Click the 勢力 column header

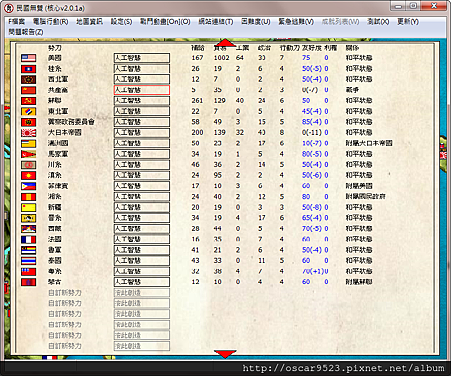pos(55,48)
